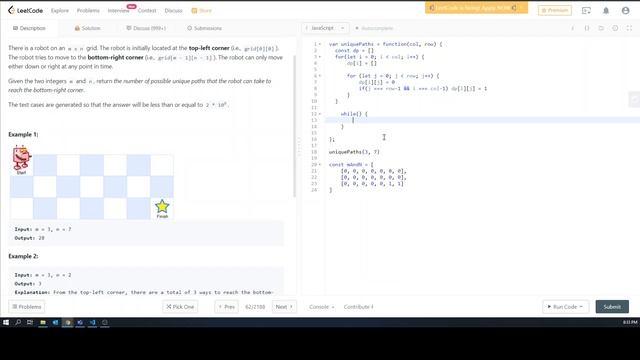The height and width of the screenshot is (360, 640).
Task: Collapse the code fold at line 12
Action: coord(320,114)
